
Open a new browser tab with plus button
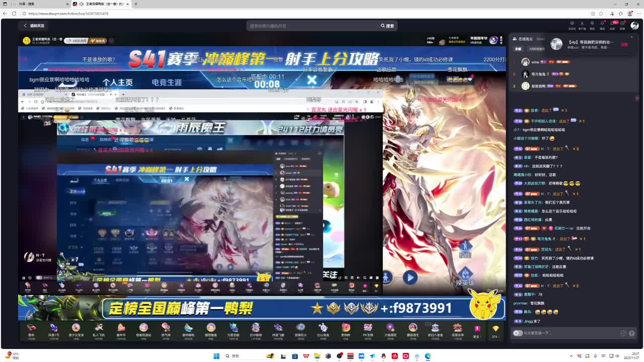[x=135, y=4]
